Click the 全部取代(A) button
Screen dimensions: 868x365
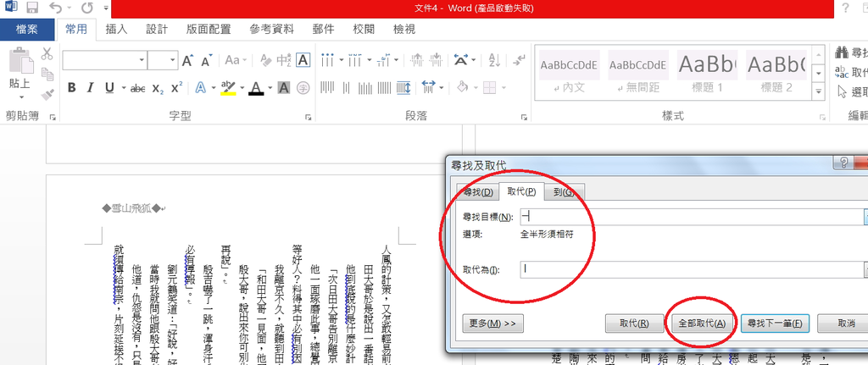701,323
